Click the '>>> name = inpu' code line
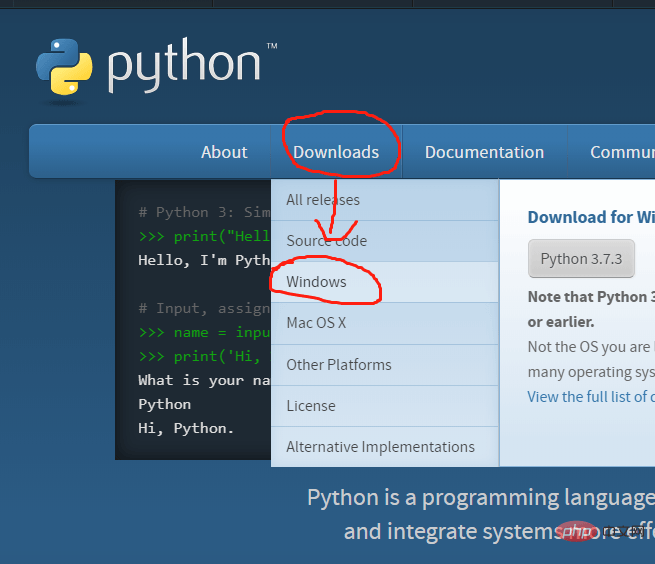The height and width of the screenshot is (564, 655). [x=205, y=333]
